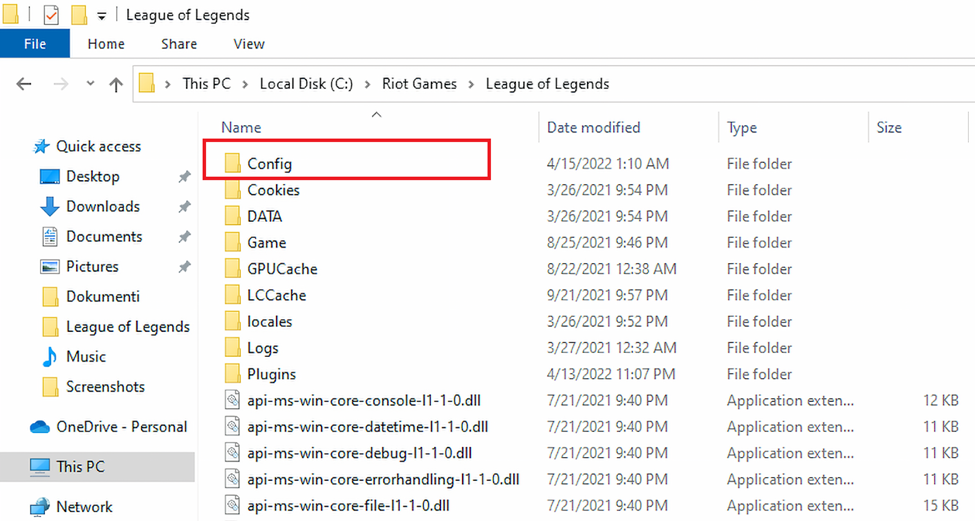This screenshot has width=975, height=521.
Task: Open Pictures in the navigation pane
Action: click(x=92, y=266)
